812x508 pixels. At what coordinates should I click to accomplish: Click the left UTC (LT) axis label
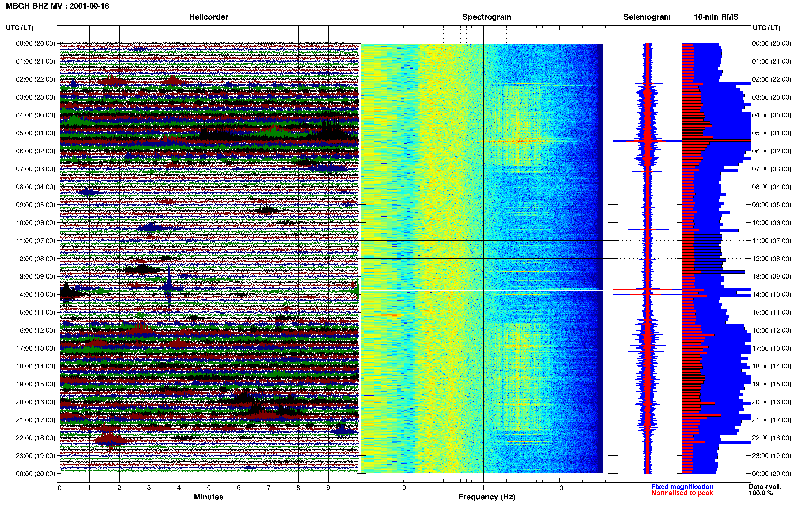tap(19, 28)
